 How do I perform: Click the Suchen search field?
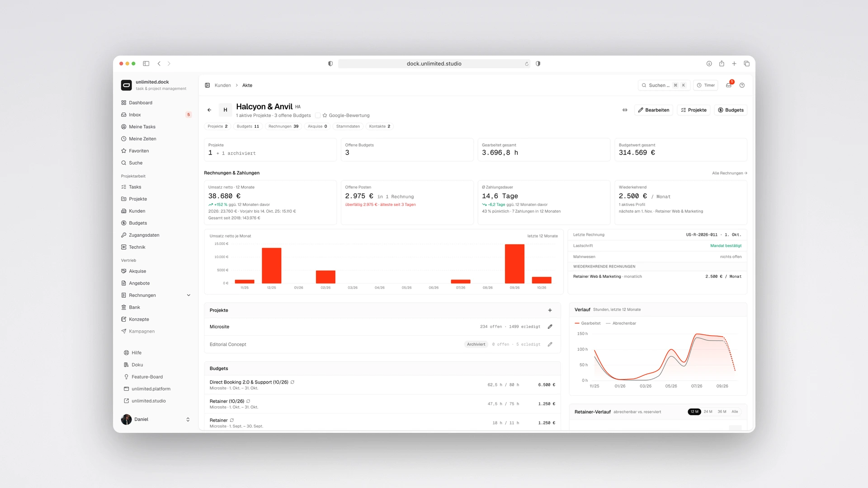point(664,85)
